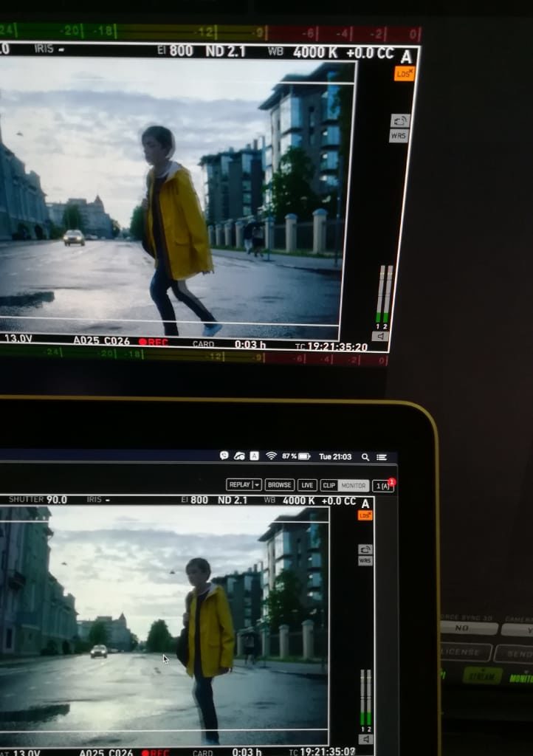The width and height of the screenshot is (533, 756).
Task: Mute audio via speaker icon on laptop viewer
Action: [365, 738]
